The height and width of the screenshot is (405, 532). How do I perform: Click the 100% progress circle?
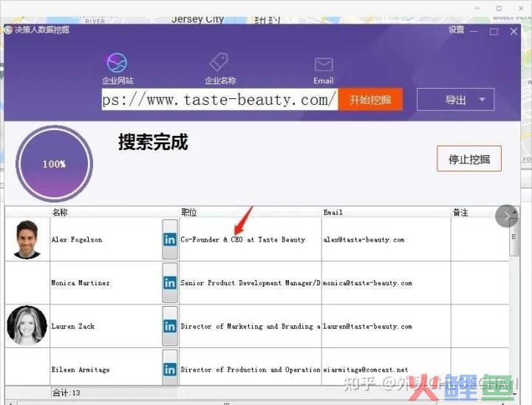click(54, 163)
